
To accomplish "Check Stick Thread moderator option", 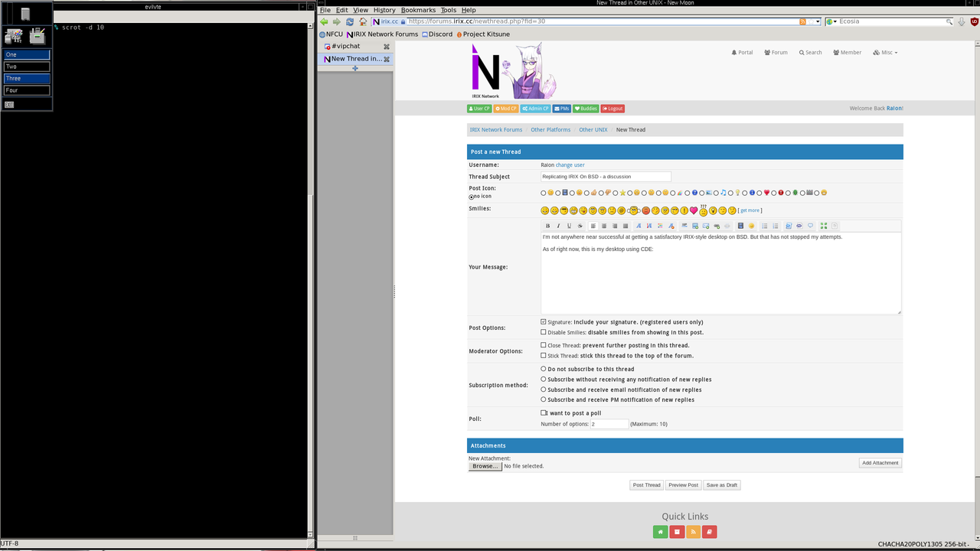I will pyautogui.click(x=544, y=355).
